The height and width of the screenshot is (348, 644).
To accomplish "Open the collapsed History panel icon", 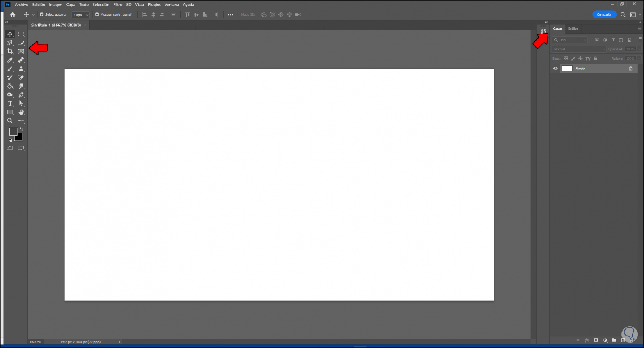I will pos(543,31).
